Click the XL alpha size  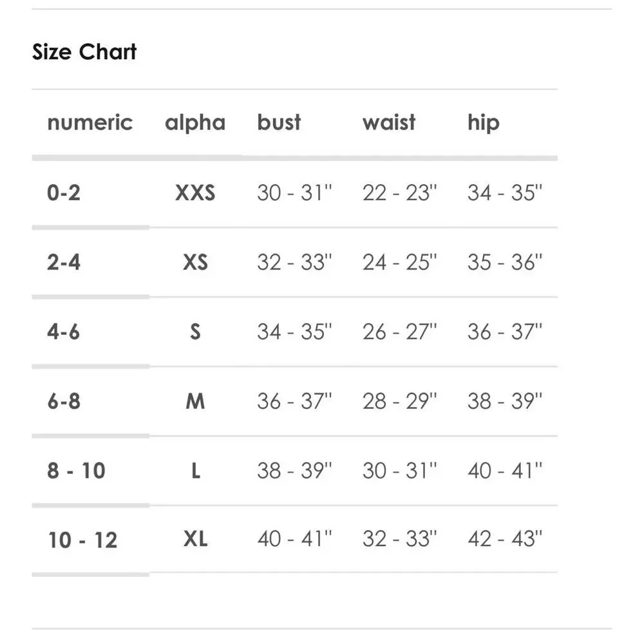coord(196,538)
